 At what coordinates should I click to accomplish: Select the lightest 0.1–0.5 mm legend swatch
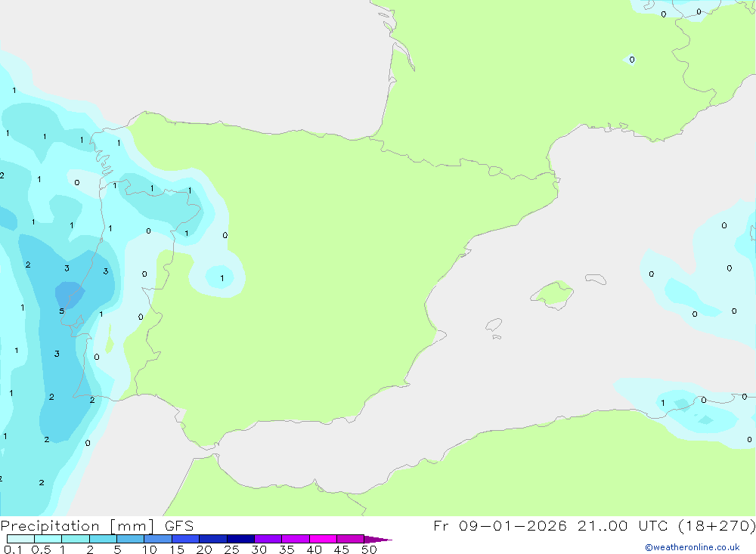pyautogui.click(x=20, y=539)
